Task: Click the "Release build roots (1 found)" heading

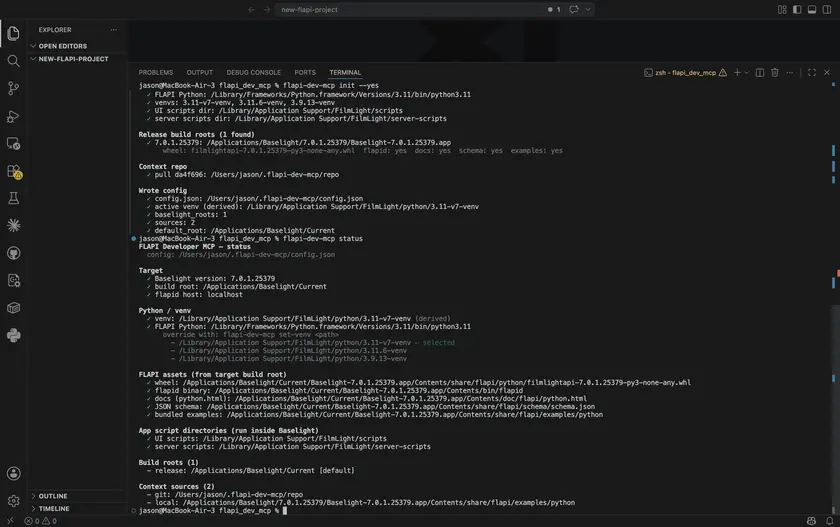Action: (x=196, y=134)
